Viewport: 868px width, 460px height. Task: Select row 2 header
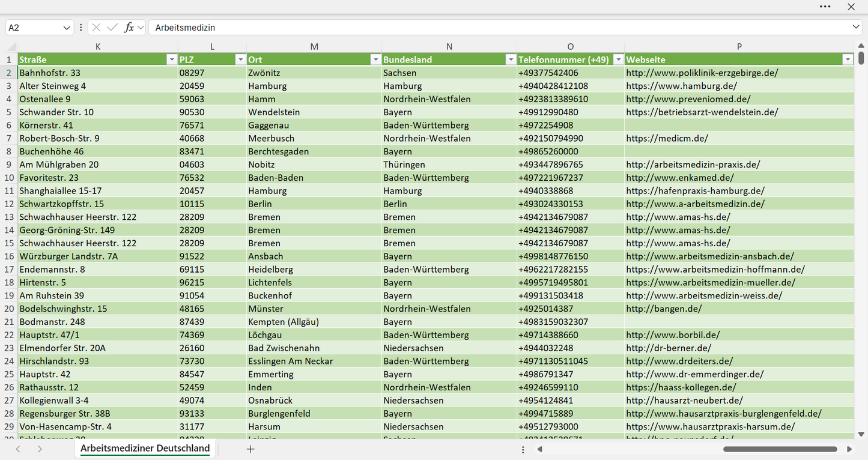pyautogui.click(x=9, y=73)
